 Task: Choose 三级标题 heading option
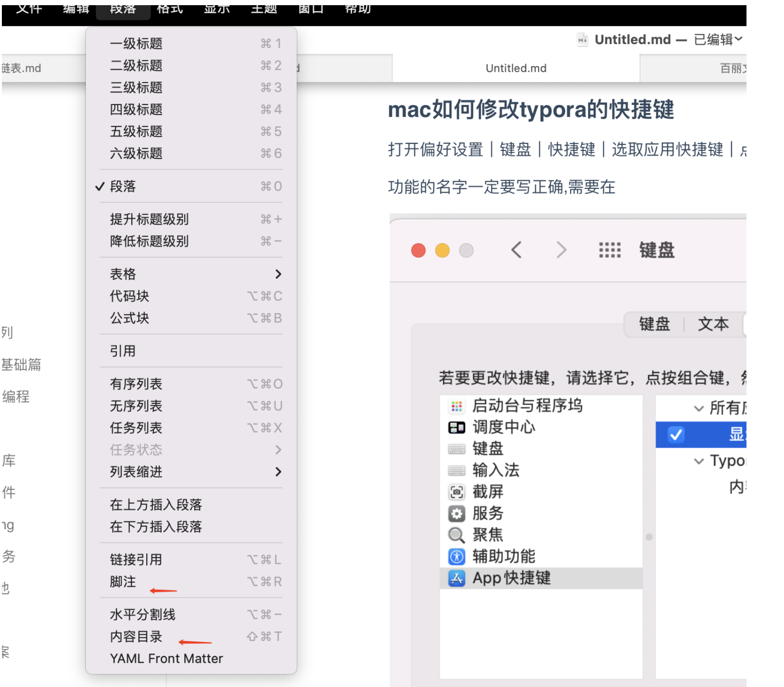191,88
